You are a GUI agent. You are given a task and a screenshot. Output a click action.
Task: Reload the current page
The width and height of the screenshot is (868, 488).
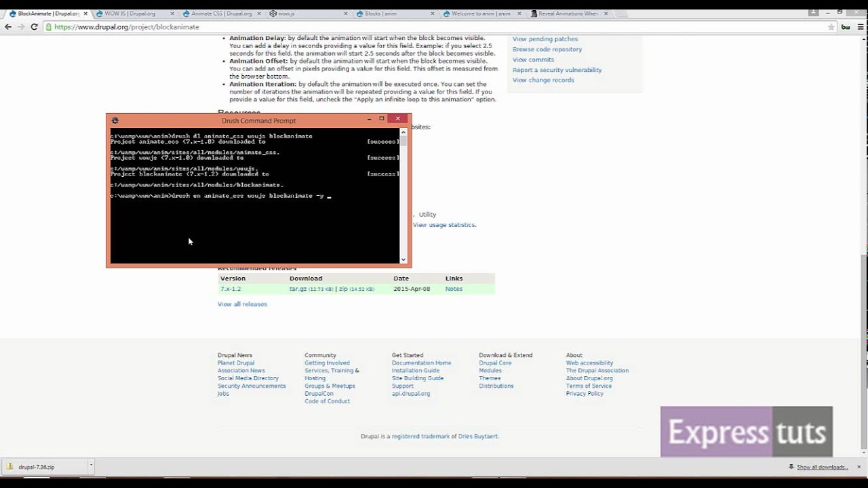34,27
